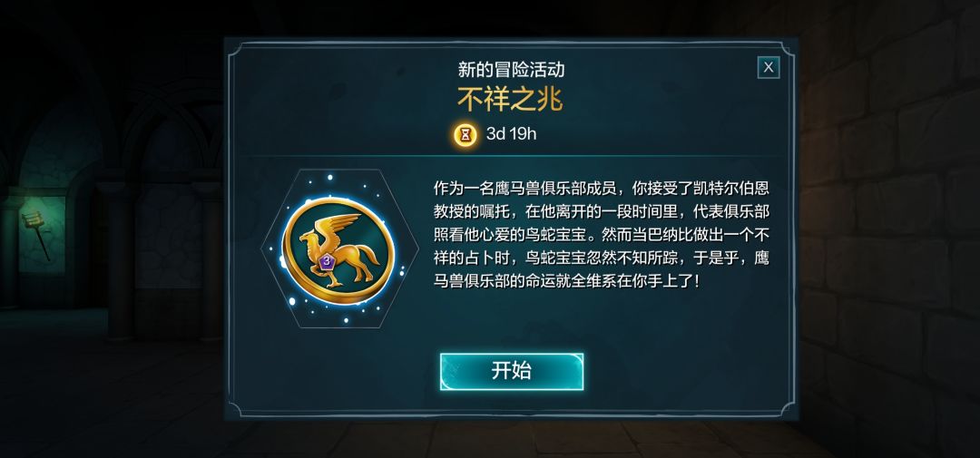The image size is (980, 458).
Task: Click the purple pentagon number 3 badge
Action: (x=327, y=260)
